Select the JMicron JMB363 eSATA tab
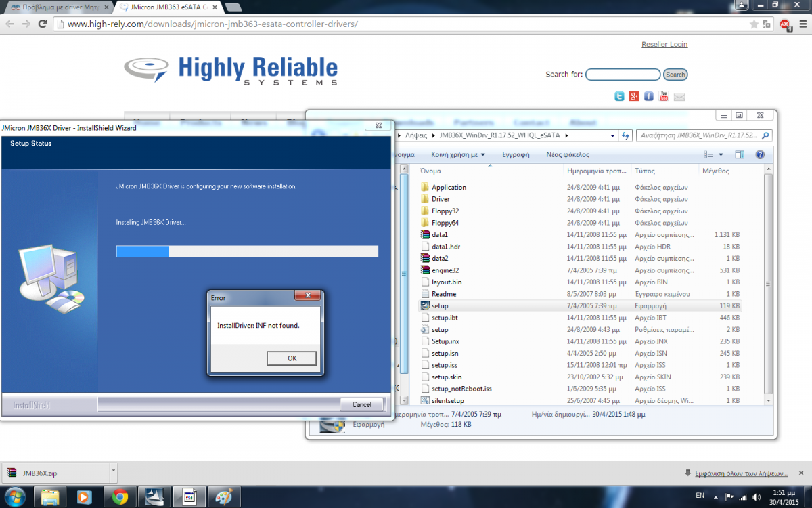The image size is (812, 508). pos(167,6)
